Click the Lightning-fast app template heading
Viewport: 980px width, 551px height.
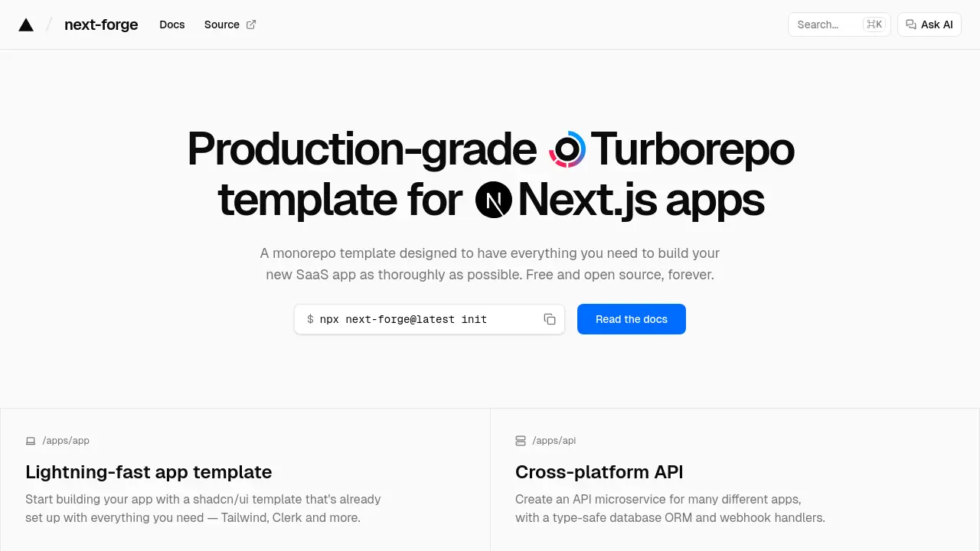(x=149, y=472)
